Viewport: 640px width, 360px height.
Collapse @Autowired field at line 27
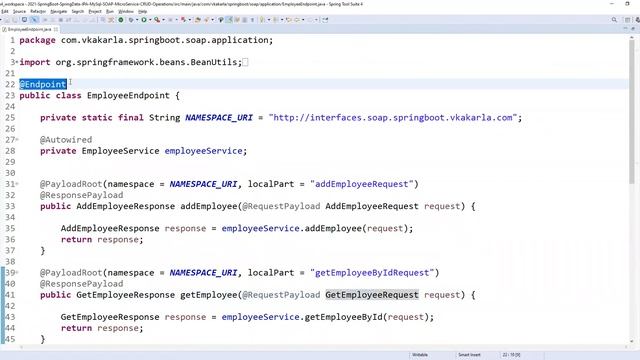click(x=17, y=140)
